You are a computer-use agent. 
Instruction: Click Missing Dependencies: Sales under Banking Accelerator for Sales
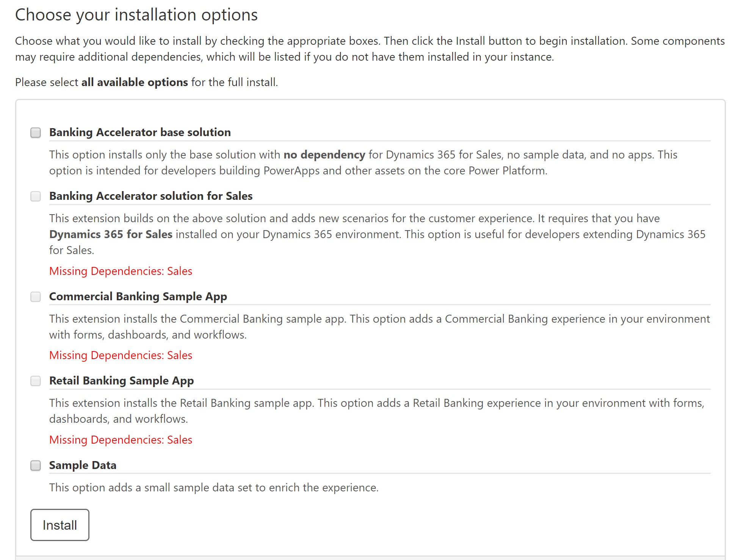pyautogui.click(x=120, y=271)
